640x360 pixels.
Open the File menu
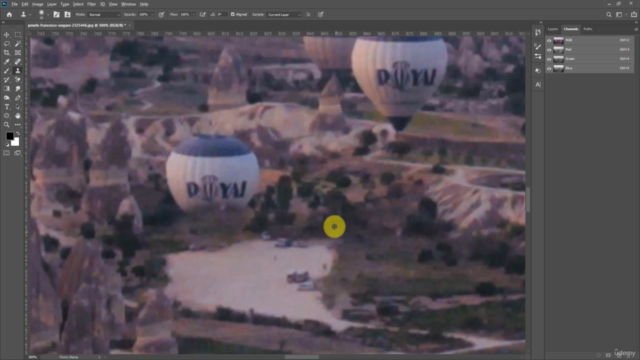[14, 4]
